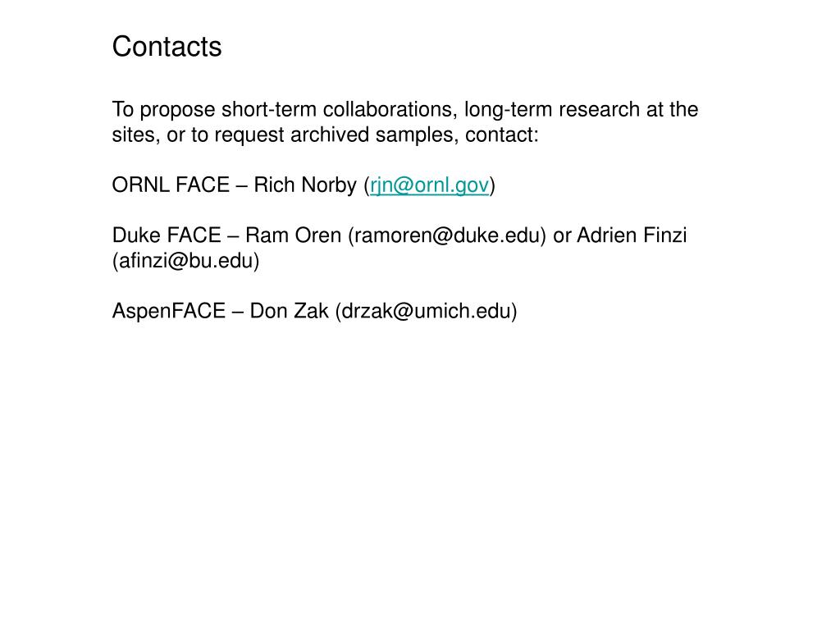Click the word sites in the intro
The height and width of the screenshot is (630, 840).
pos(135,135)
